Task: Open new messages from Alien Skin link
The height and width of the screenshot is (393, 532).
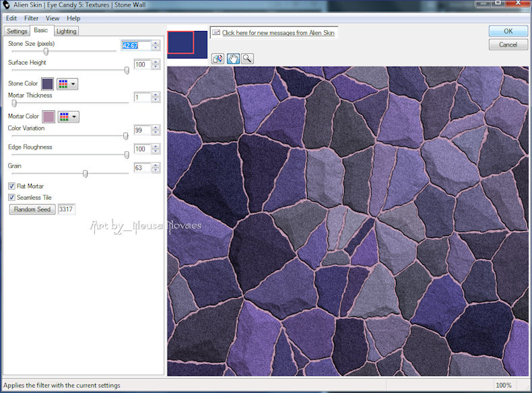Action: point(278,33)
